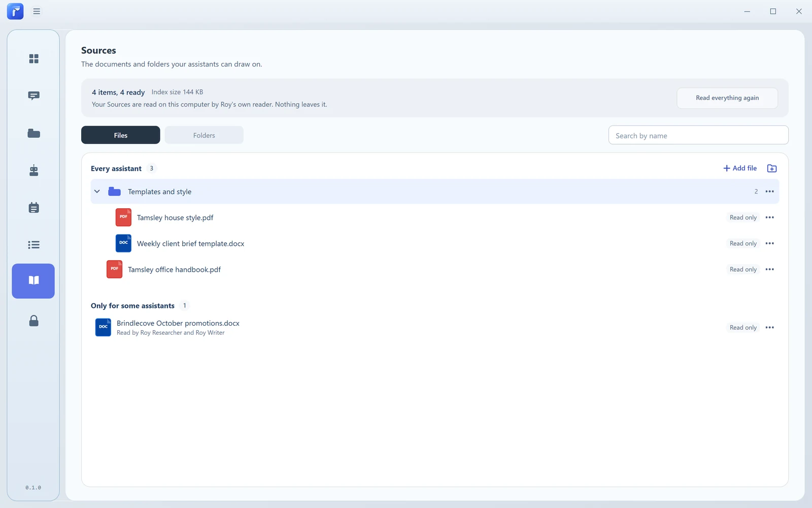Click the Roy app logo
Screen dimensions: 812x508
[x=15, y=11]
